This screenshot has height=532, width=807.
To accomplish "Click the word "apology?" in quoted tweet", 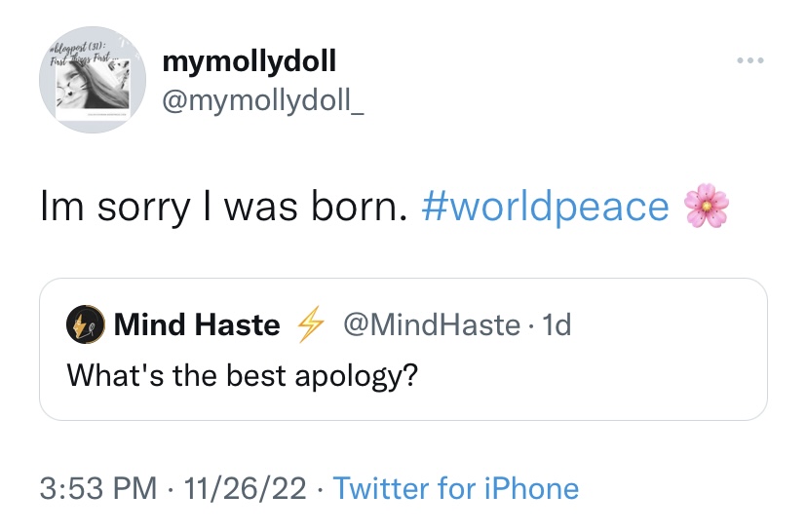I will click(355, 375).
